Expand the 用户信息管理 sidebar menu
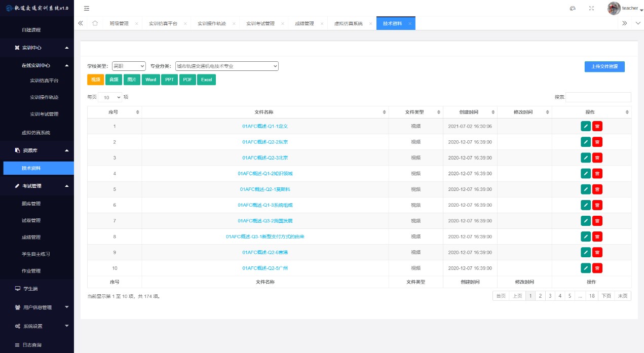 click(67, 307)
